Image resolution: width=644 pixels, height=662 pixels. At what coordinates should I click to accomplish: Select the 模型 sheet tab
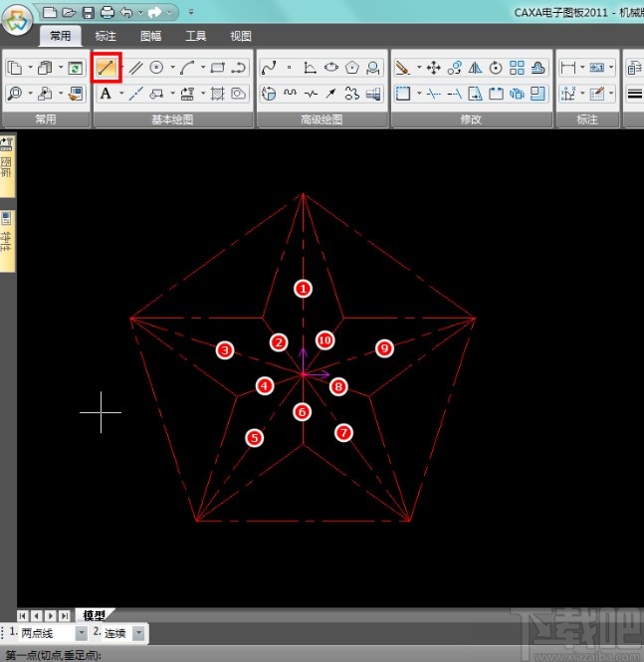(94, 615)
